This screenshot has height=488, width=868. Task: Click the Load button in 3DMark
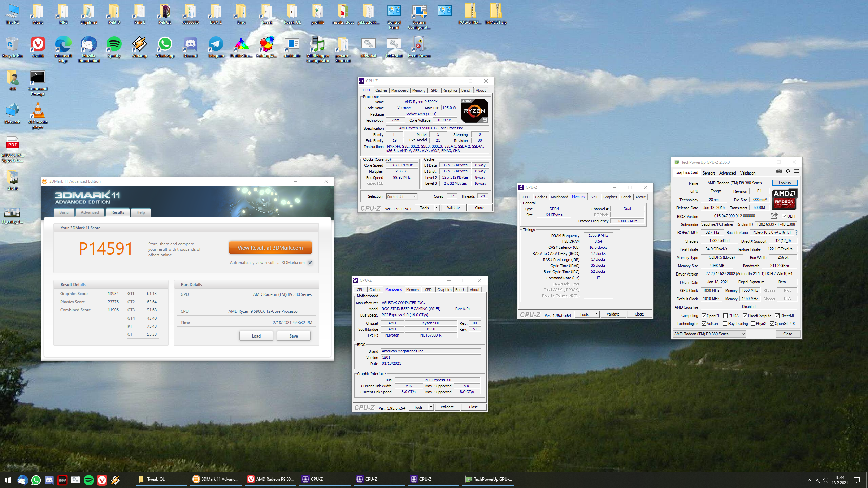point(256,336)
